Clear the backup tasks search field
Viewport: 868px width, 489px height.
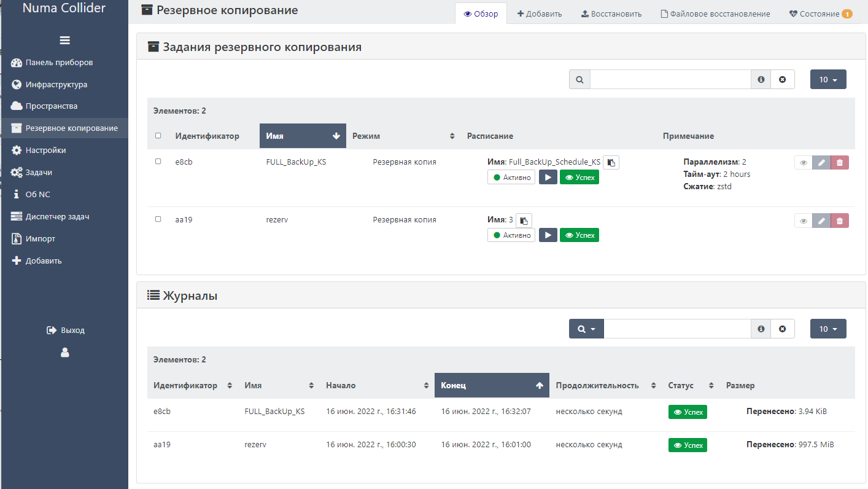pyautogui.click(x=783, y=79)
